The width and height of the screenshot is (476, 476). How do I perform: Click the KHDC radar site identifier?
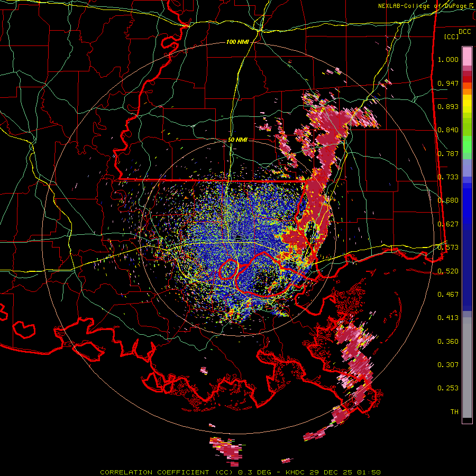click(x=296, y=472)
